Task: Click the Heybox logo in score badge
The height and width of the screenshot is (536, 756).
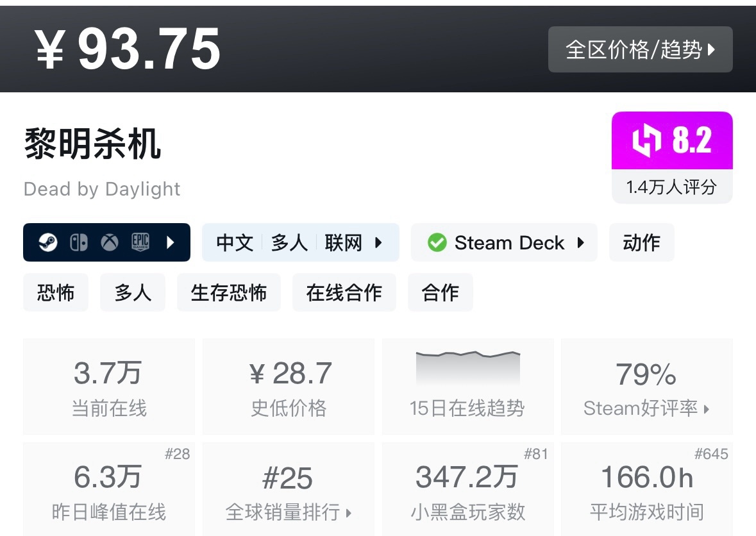Action: [x=646, y=140]
